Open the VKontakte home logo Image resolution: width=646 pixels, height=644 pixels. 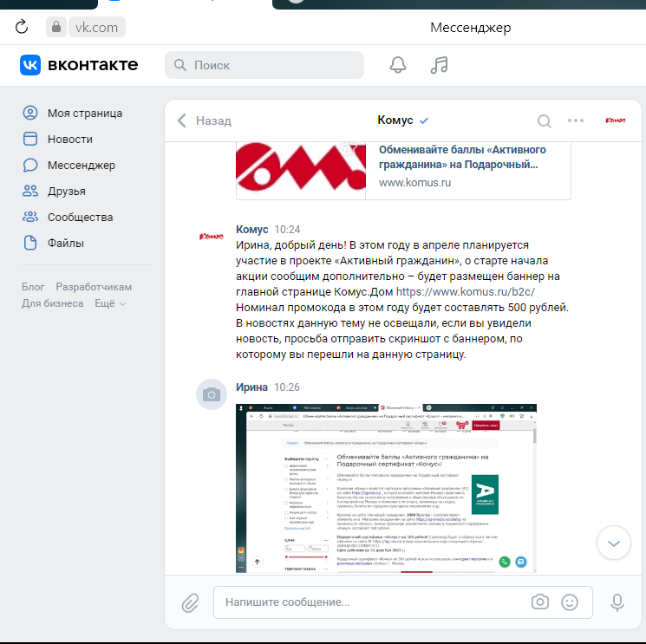(x=79, y=65)
